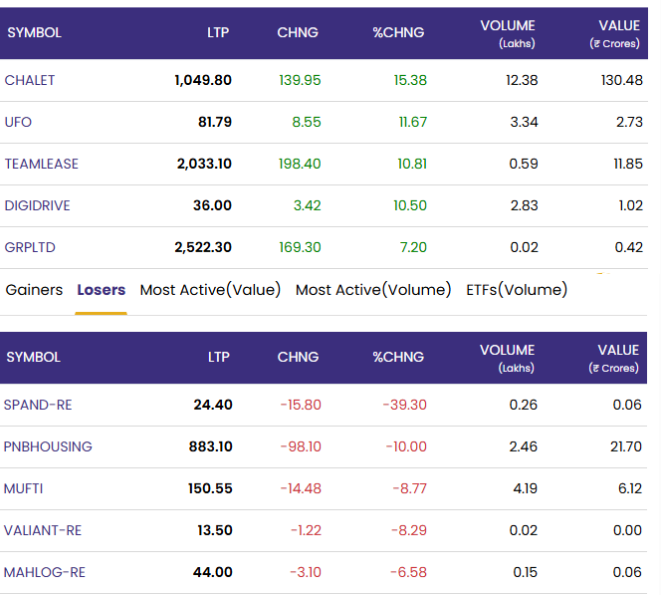Click the VALUE (₹ Crores) header in gainers table
The width and height of the screenshot is (665, 595).
point(615,34)
